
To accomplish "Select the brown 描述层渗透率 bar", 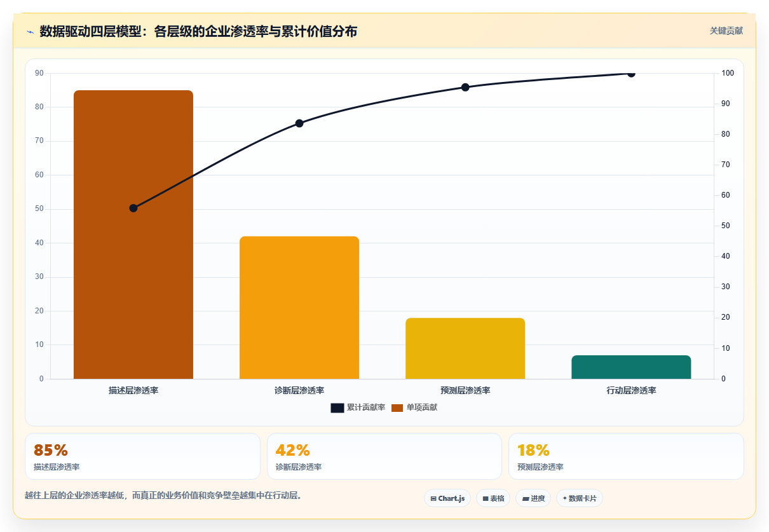I will tap(133, 235).
